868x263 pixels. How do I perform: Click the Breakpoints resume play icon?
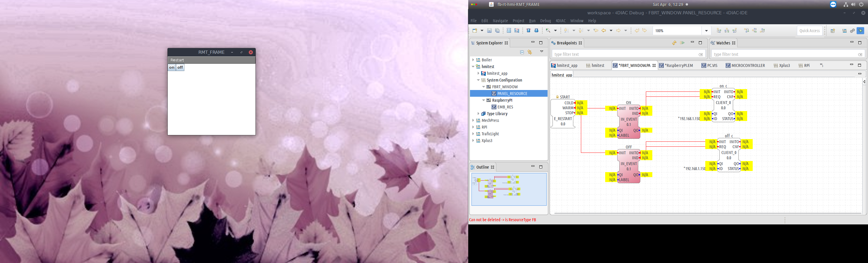coord(682,43)
